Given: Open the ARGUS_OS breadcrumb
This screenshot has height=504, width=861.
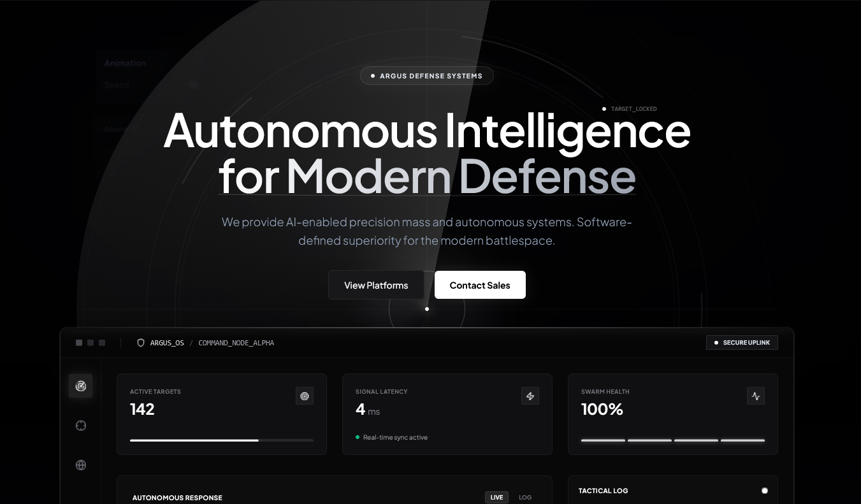Looking at the screenshot, I should 167,343.
